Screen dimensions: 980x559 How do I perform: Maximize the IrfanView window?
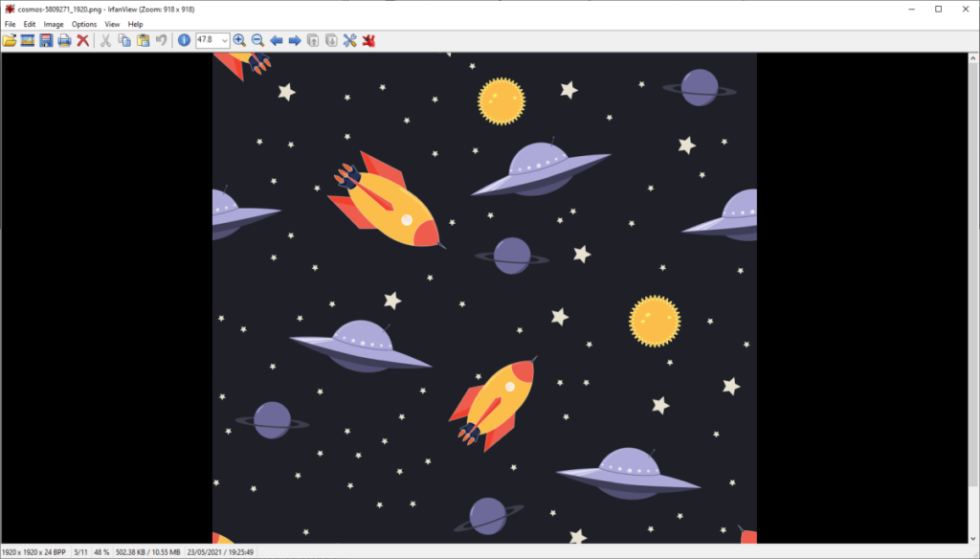point(938,10)
